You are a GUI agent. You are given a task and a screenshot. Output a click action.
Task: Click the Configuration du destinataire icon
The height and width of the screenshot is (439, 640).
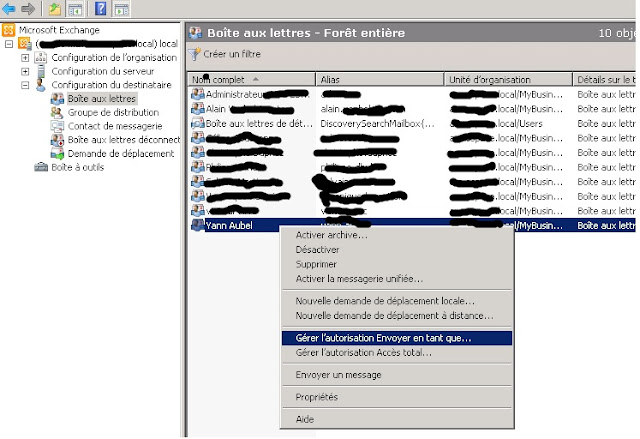pyautogui.click(x=40, y=85)
